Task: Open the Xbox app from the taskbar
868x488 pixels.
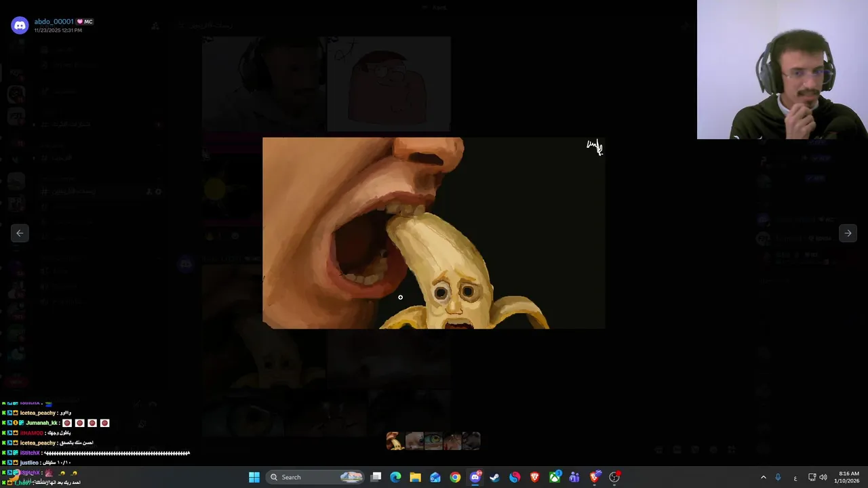Action: 555,477
